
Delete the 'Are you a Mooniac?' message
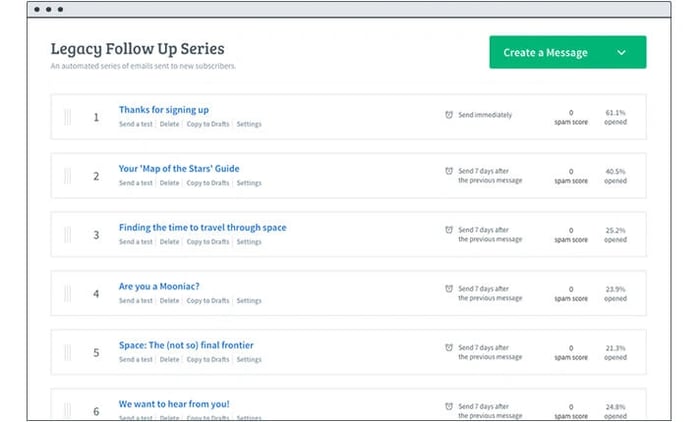coord(170,301)
